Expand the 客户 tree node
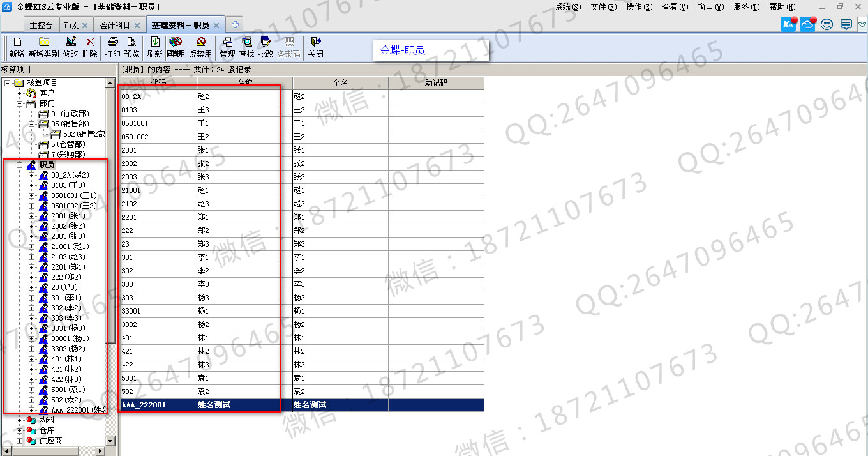868x456 pixels. click(x=20, y=93)
